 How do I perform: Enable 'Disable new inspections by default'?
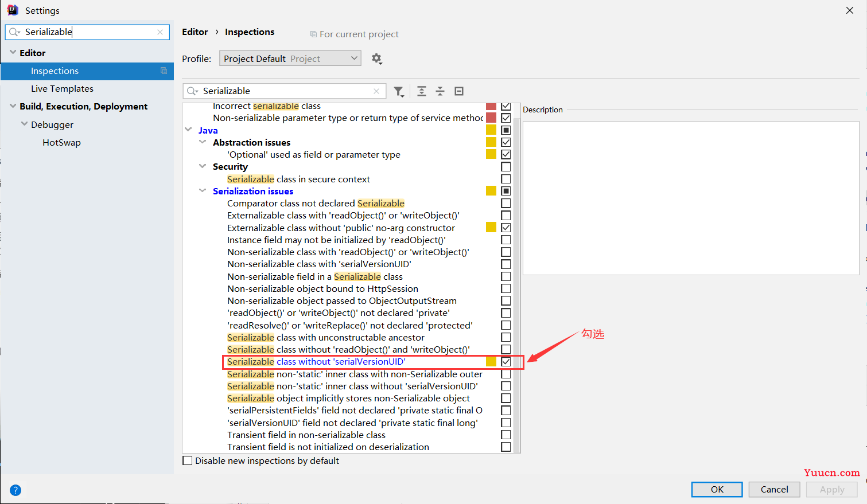pyautogui.click(x=187, y=460)
